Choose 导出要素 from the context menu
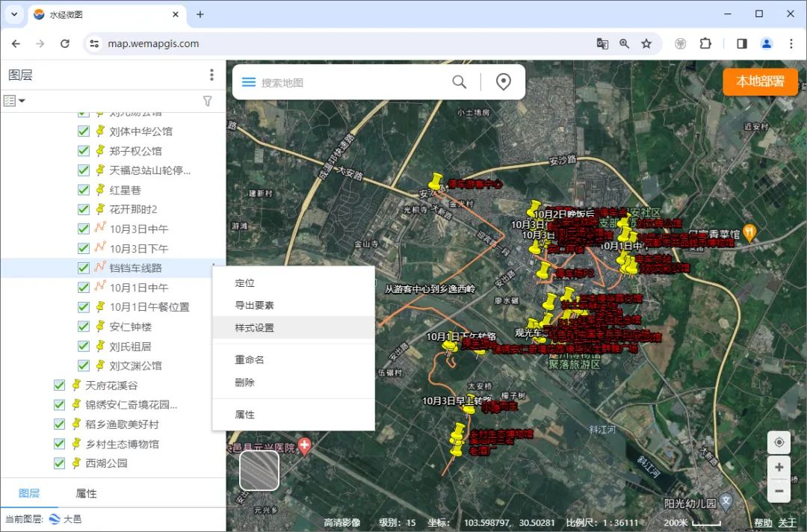This screenshot has width=807, height=532. (255, 306)
